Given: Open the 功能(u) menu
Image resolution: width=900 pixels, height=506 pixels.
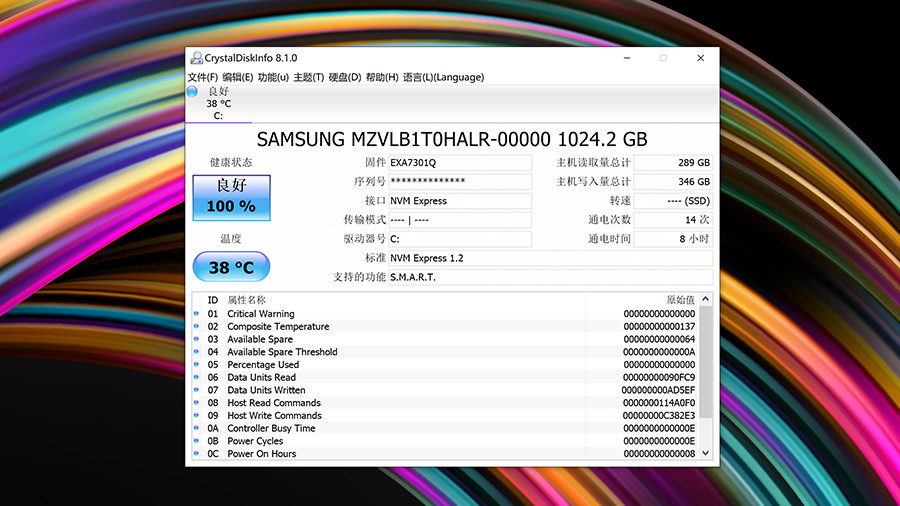Looking at the screenshot, I should tap(273, 77).
